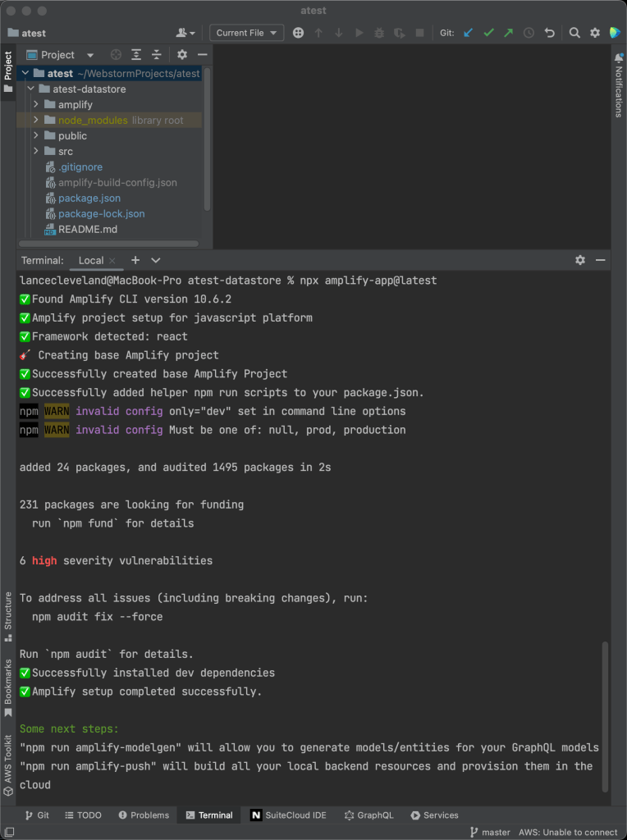
Task: Expand the amplify folder
Action: (x=36, y=104)
